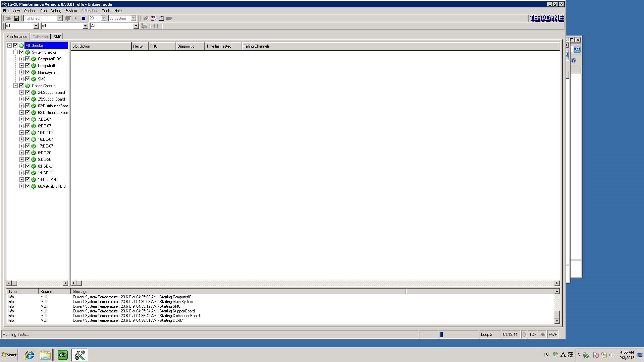
Task: Switch to the SMC tab
Action: tap(57, 36)
